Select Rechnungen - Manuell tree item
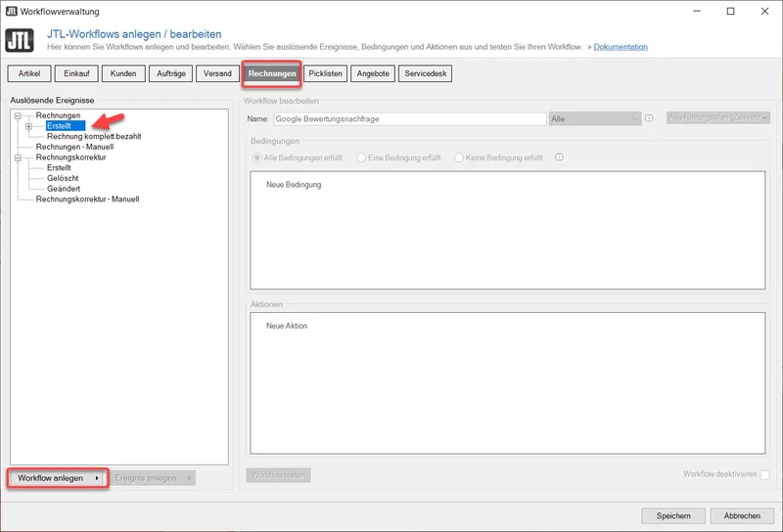The image size is (783, 532). [75, 147]
